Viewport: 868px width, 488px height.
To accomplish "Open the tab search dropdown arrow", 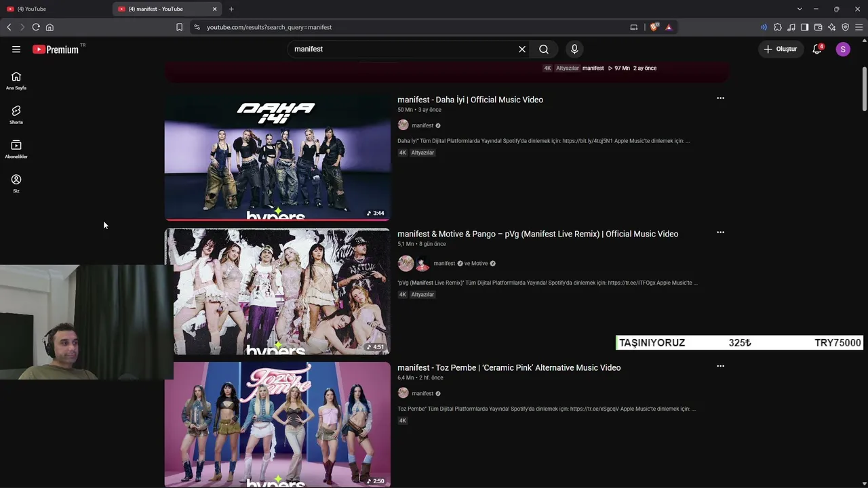I will click(x=800, y=9).
